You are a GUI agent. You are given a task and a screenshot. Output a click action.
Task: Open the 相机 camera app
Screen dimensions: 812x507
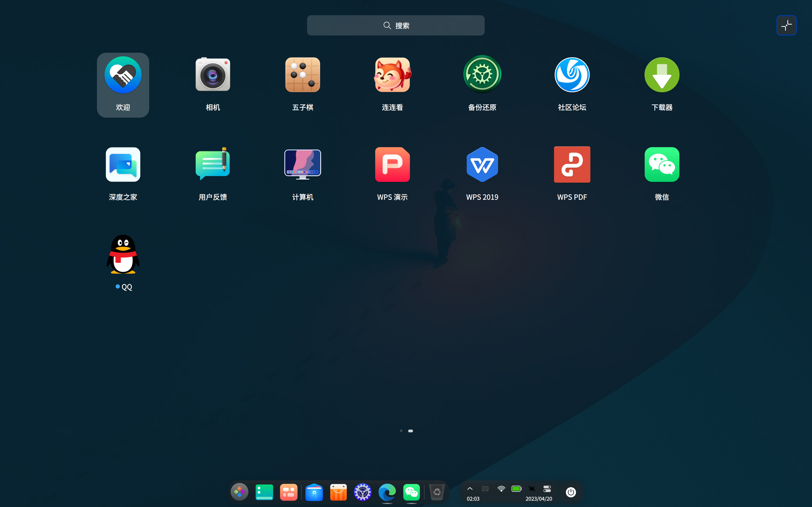coord(213,75)
